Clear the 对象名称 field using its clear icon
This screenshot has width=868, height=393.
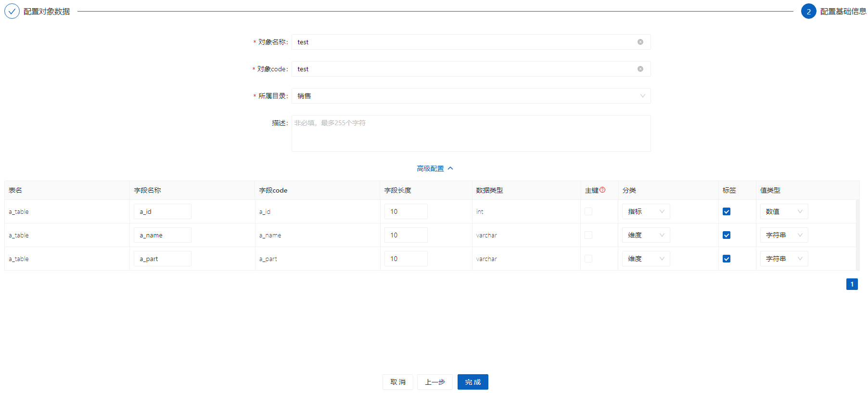point(640,42)
